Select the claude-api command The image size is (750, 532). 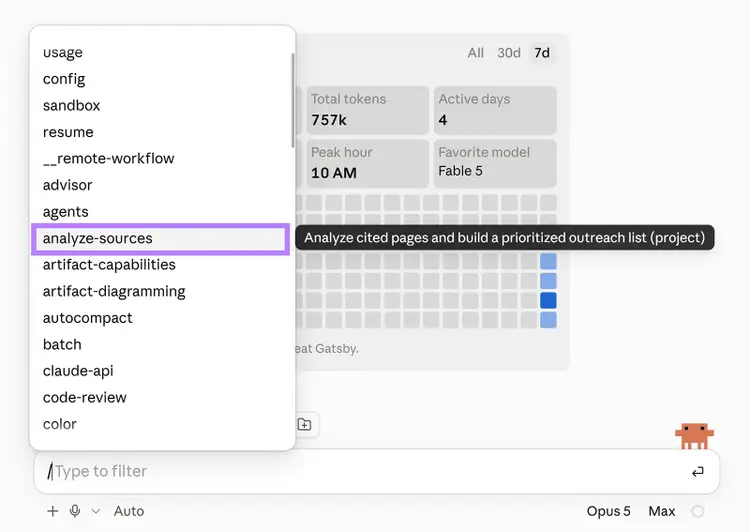pos(160,371)
